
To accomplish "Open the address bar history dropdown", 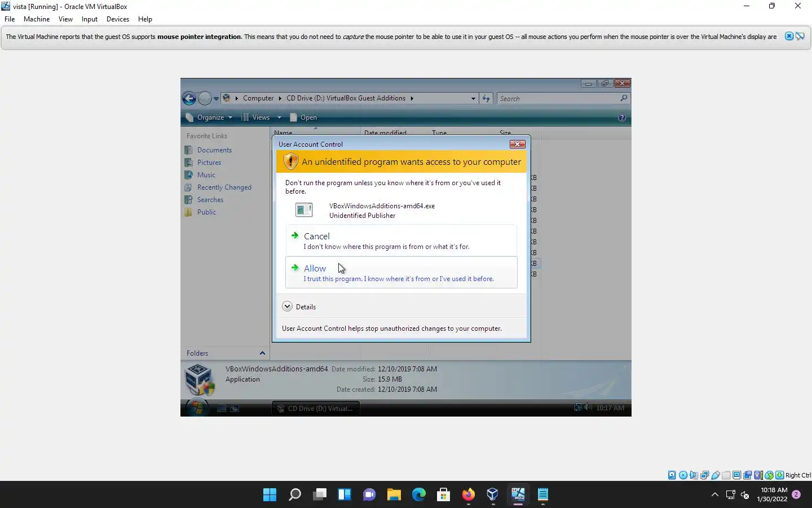I will [x=473, y=98].
